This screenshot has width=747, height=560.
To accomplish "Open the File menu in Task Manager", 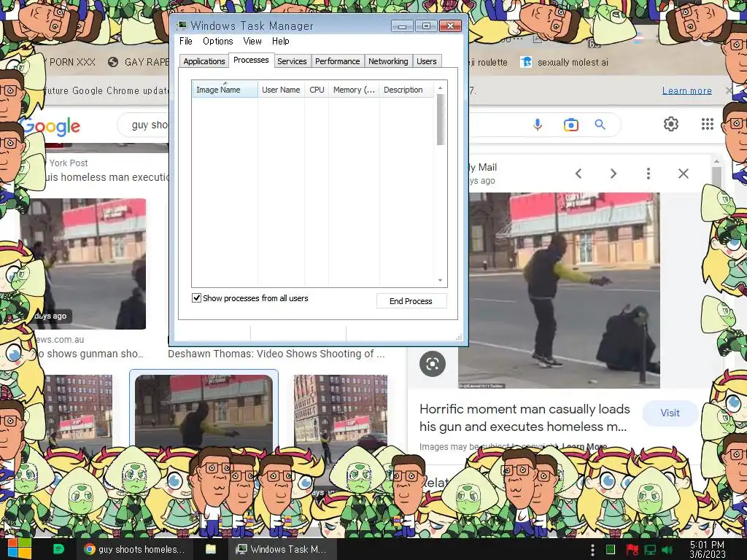I will coord(186,42).
